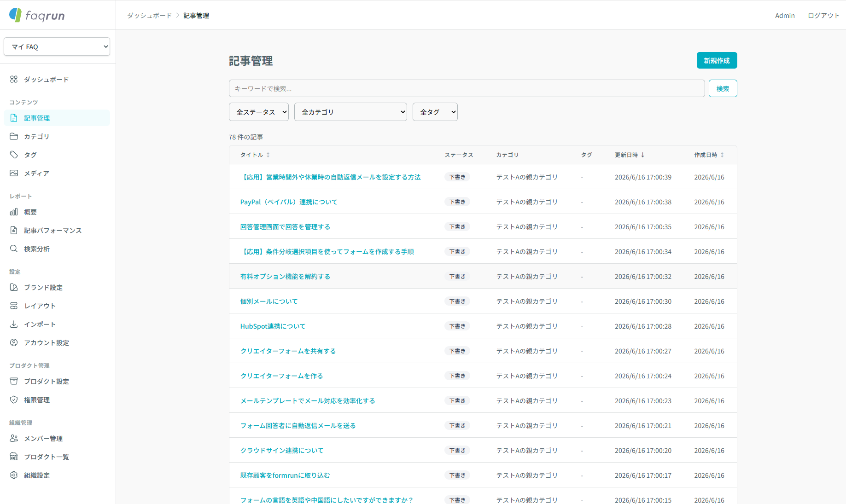The image size is (846, 504).
Task: Click the プロダクト設定 box icon
Action: [14, 381]
